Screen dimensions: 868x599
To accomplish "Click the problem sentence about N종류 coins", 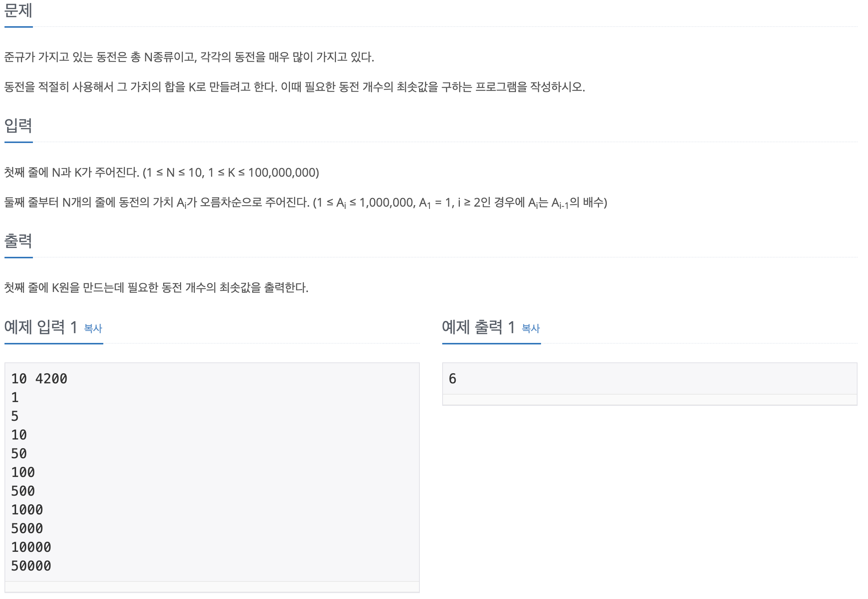I will pyautogui.click(x=189, y=57).
